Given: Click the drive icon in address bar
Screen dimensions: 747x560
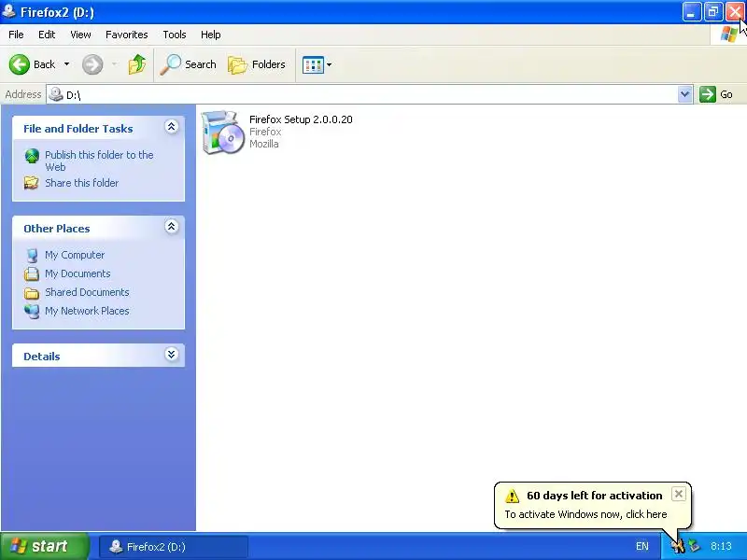Looking at the screenshot, I should click(x=56, y=94).
